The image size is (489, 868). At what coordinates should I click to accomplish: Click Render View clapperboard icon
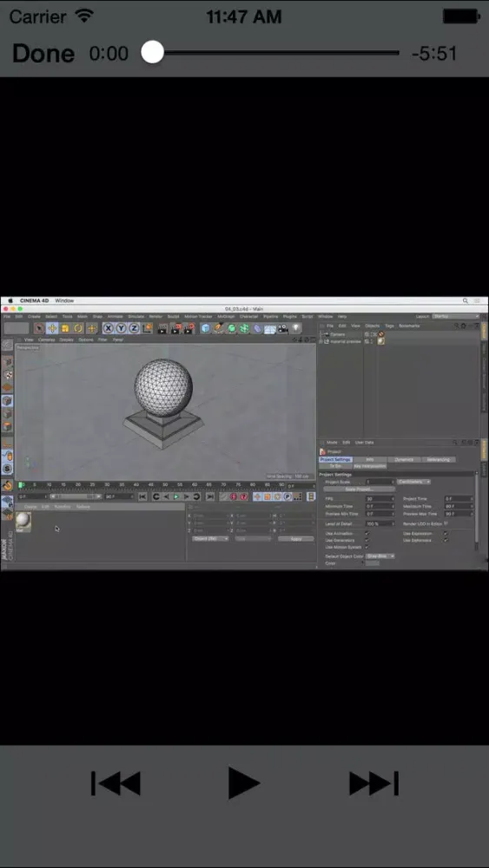[x=162, y=329]
